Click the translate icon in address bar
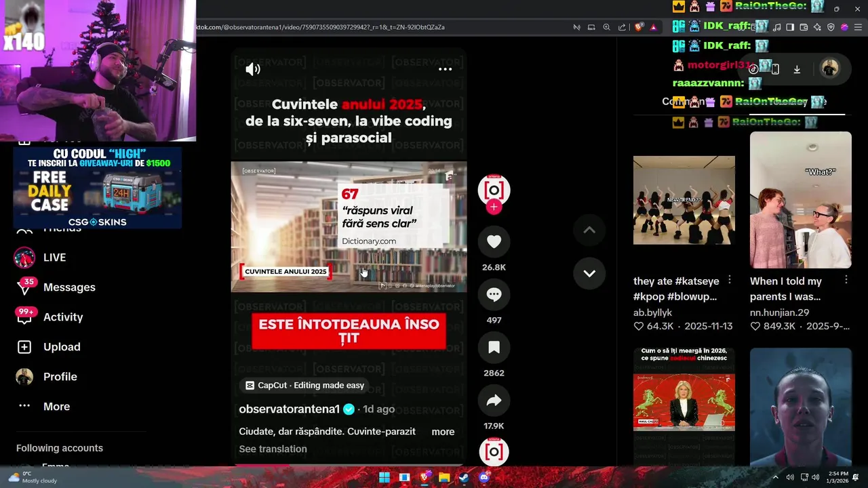Viewport: 868px width, 488px height. point(577,27)
